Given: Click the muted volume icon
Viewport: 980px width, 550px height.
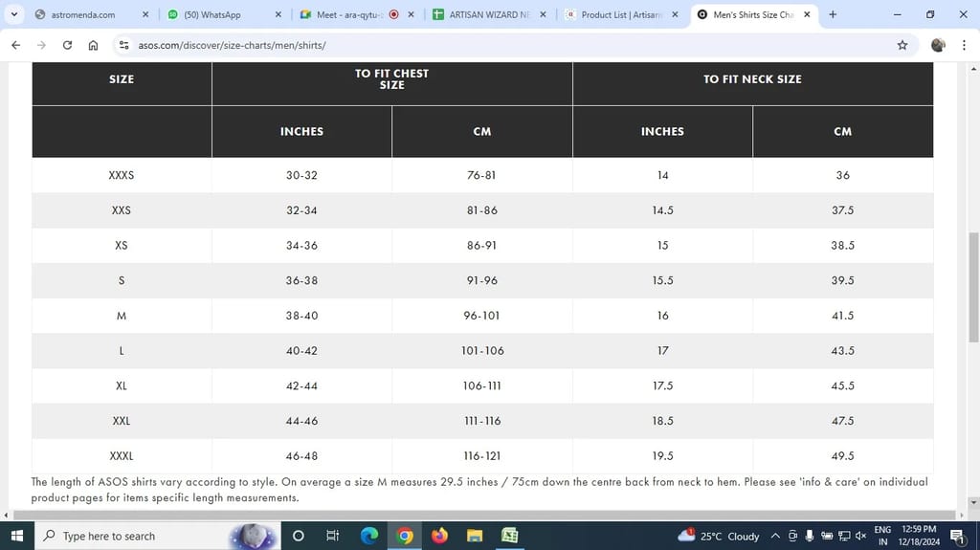Looking at the screenshot, I should click(860, 536).
